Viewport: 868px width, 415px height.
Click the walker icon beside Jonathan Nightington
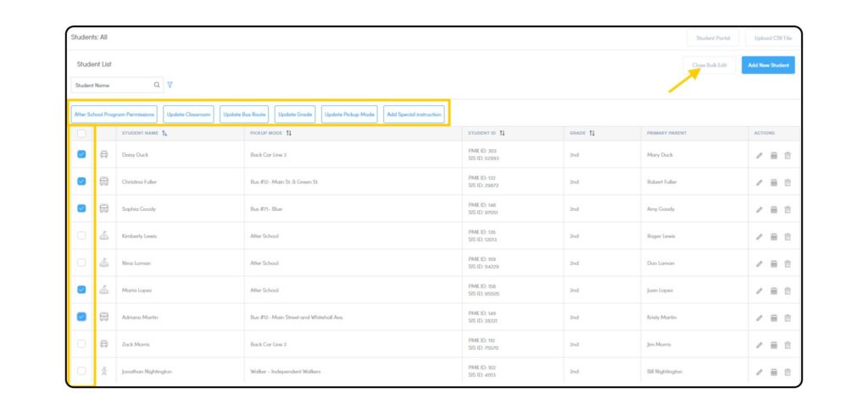104,371
